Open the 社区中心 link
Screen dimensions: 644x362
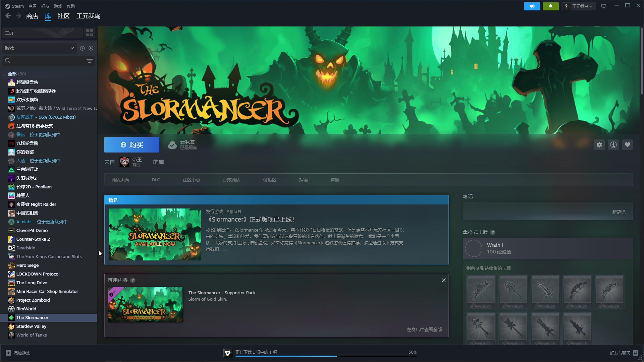(191, 180)
